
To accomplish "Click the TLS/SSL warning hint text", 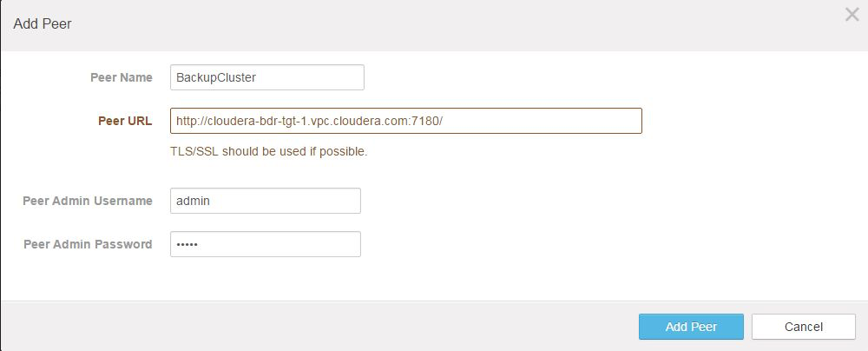I will tap(268, 151).
